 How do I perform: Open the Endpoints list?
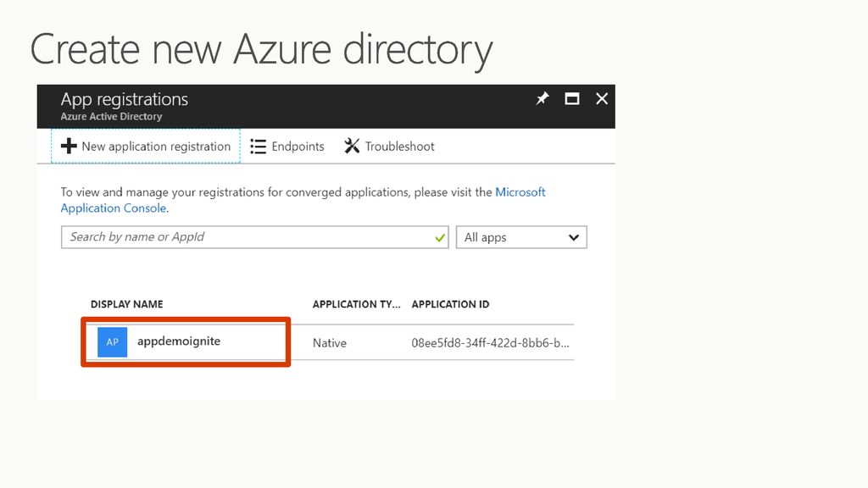pos(287,146)
